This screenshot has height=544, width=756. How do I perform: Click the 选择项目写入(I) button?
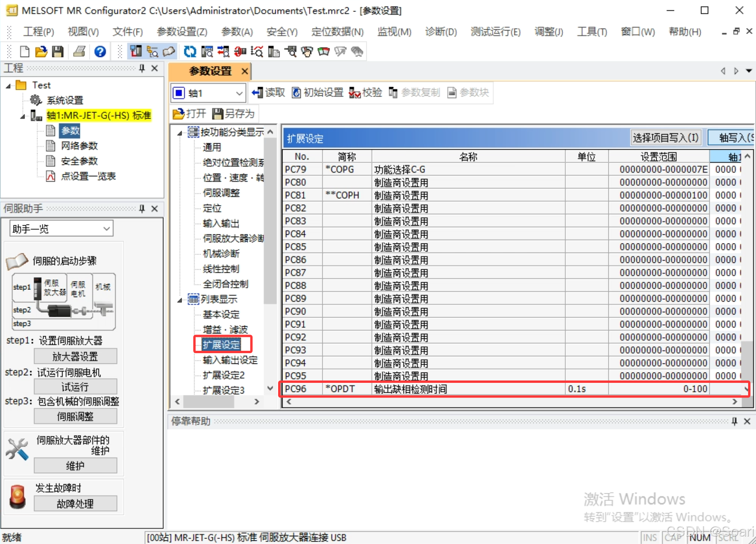[x=666, y=137]
